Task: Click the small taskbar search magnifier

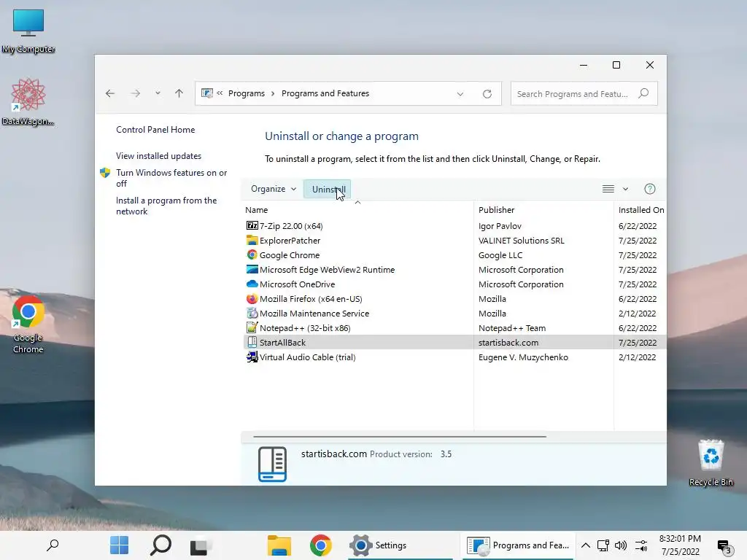Action: click(53, 545)
